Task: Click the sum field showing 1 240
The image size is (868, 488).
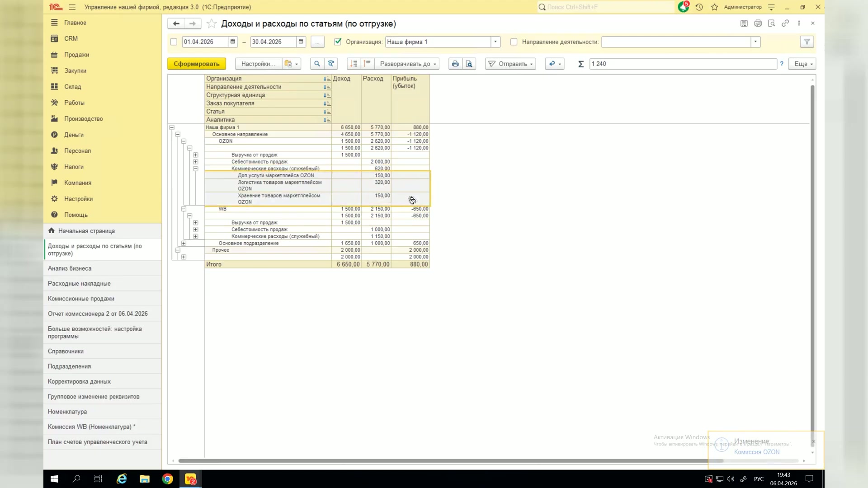Action: (683, 64)
